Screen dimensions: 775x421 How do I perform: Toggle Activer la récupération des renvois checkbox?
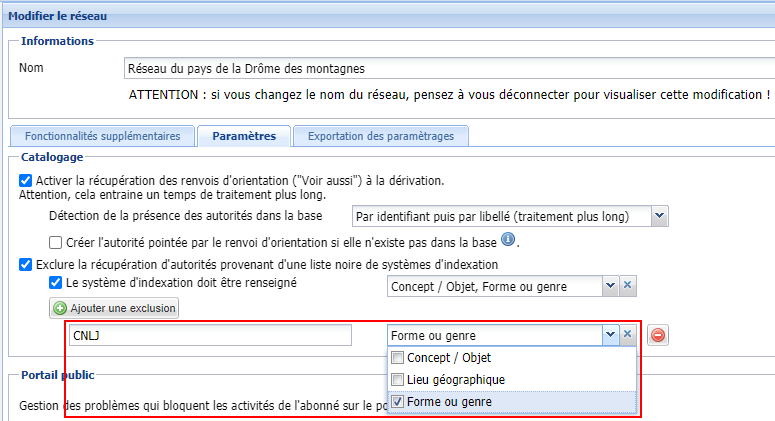point(26,181)
